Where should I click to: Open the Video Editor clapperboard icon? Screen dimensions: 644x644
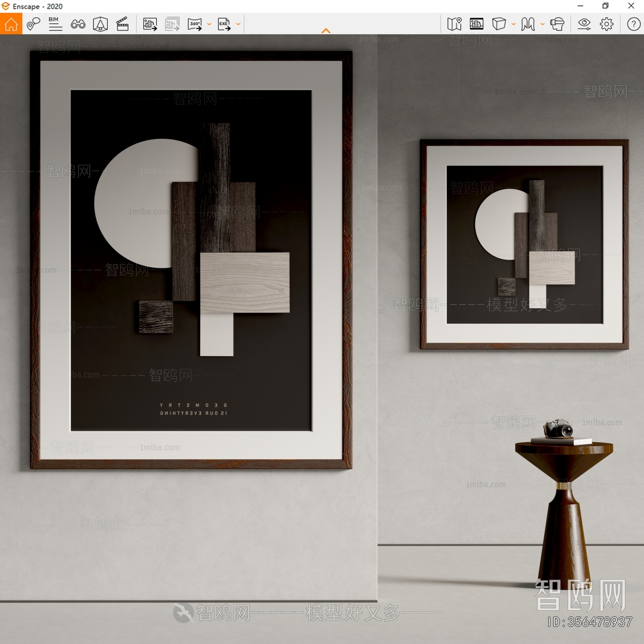122,24
